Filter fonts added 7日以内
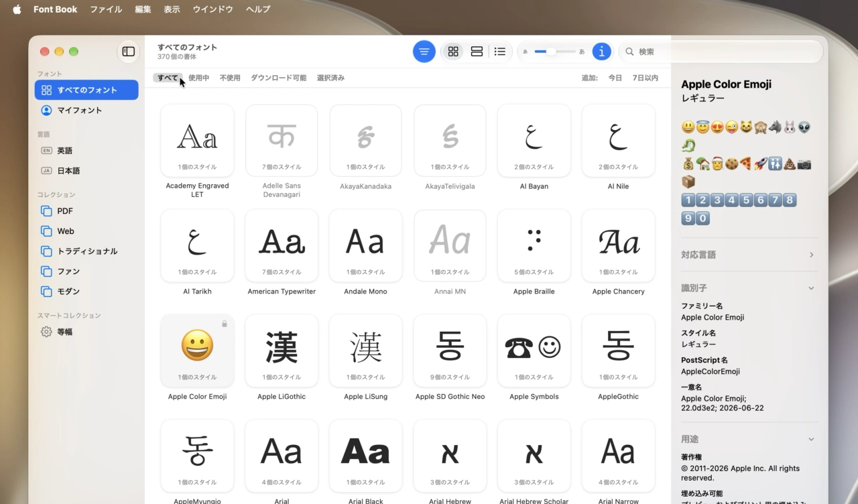 [x=645, y=78]
